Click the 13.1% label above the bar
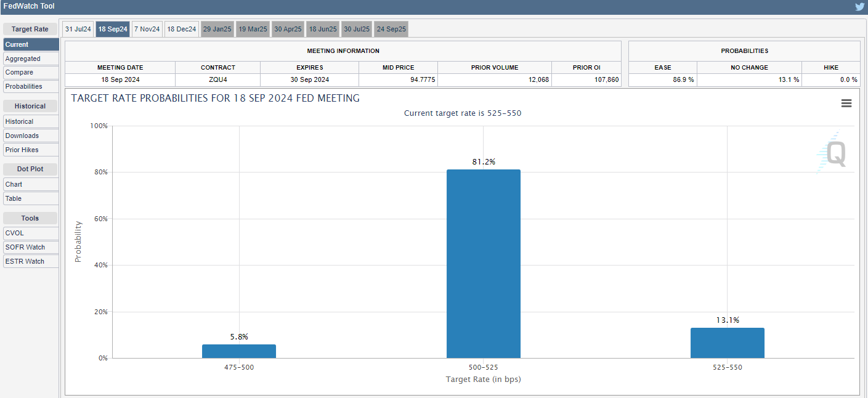 coord(728,320)
